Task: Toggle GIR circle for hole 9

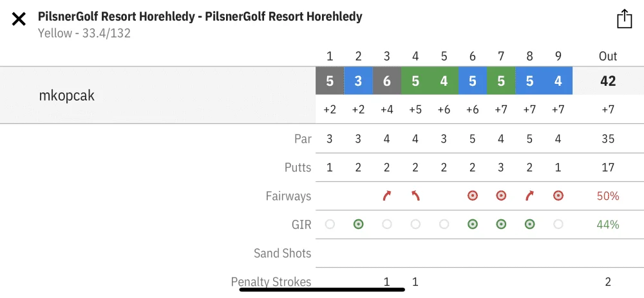Action: (558, 224)
